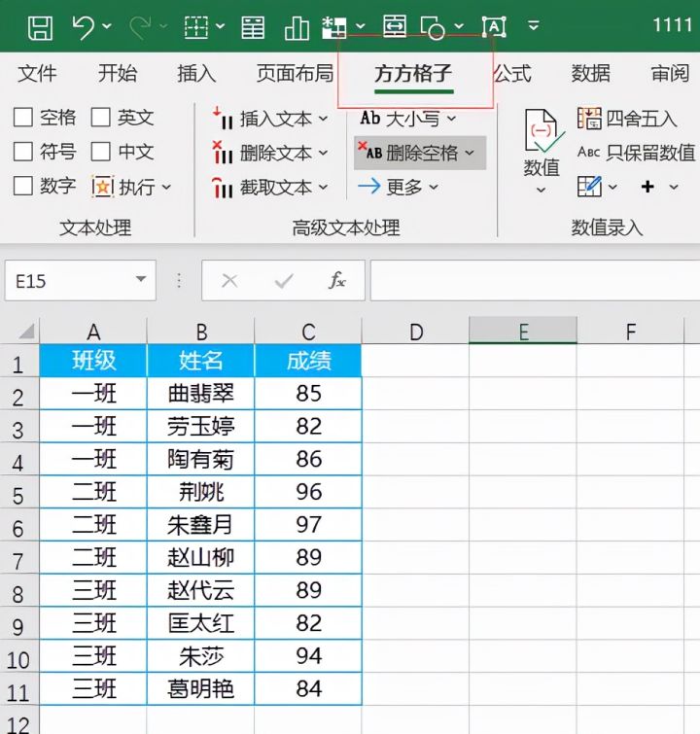Select column B header
Image resolution: width=700 pixels, height=734 pixels.
coord(201,332)
